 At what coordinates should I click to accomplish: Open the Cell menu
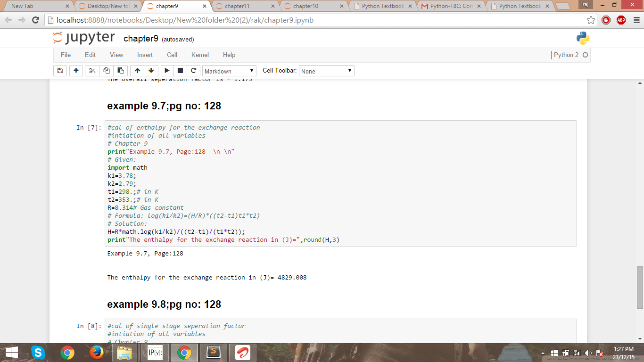(172, 55)
